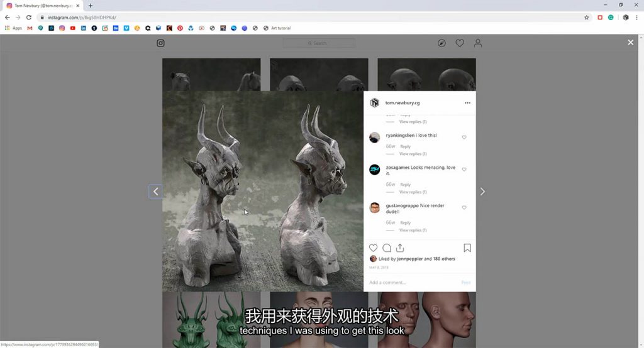Open the green horned sculpt thumbnail
The width and height of the screenshot is (644, 348).
pos(211,320)
